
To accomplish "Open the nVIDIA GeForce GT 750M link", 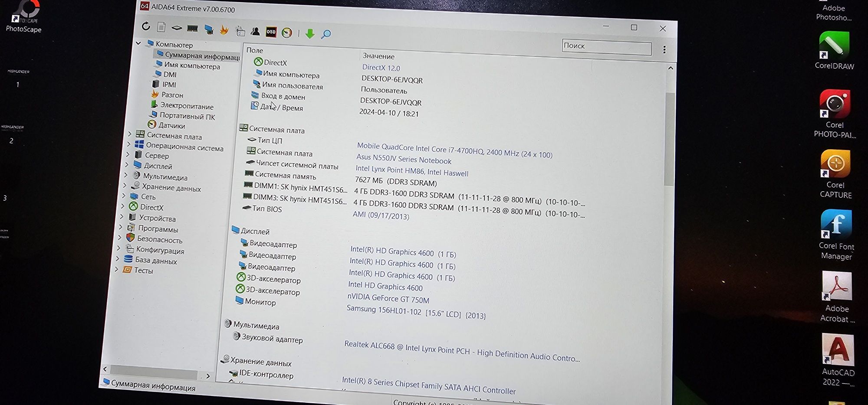I will coord(388,298).
